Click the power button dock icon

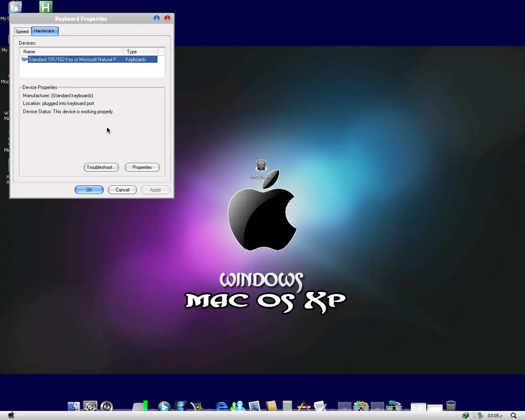(107, 406)
